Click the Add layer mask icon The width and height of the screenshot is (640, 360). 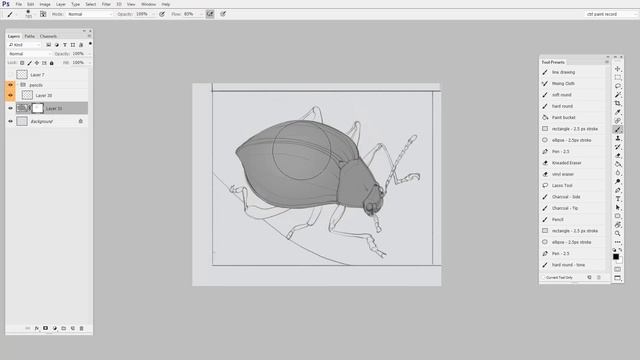tap(46, 328)
